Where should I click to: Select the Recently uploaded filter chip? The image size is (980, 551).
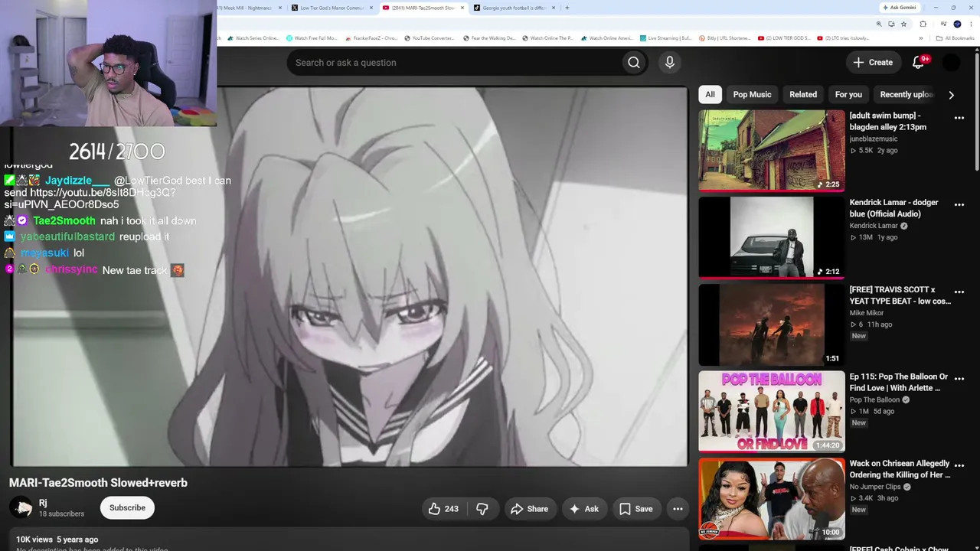(906, 94)
